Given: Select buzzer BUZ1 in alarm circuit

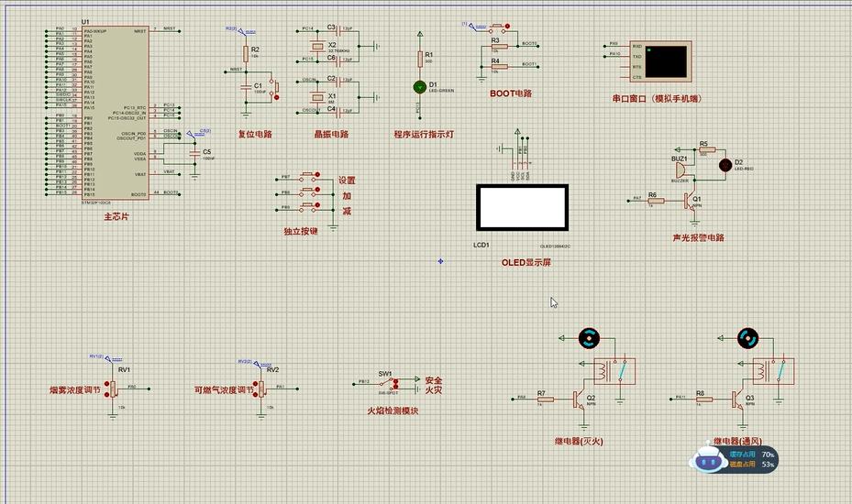Looking at the screenshot, I should click(680, 170).
